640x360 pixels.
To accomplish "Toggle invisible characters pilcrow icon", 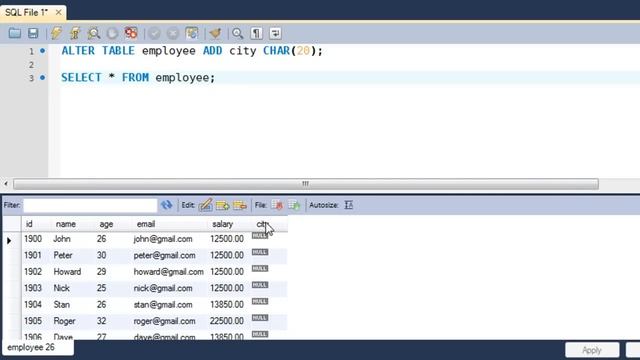I will [256, 33].
